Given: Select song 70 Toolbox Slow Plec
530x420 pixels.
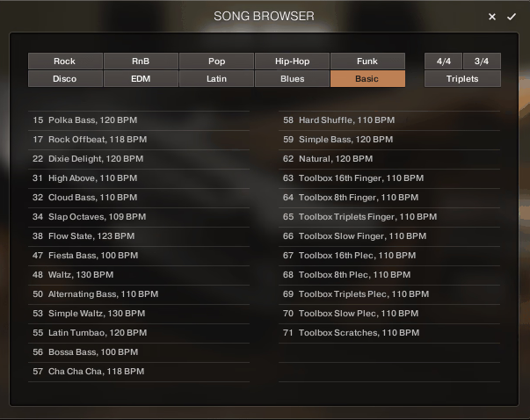Looking at the screenshot, I should click(x=389, y=313).
